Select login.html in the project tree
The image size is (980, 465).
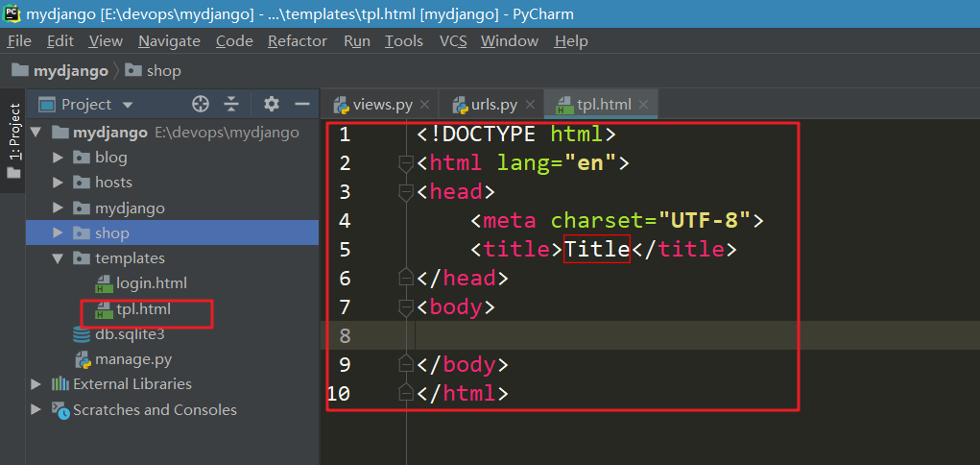(x=151, y=283)
